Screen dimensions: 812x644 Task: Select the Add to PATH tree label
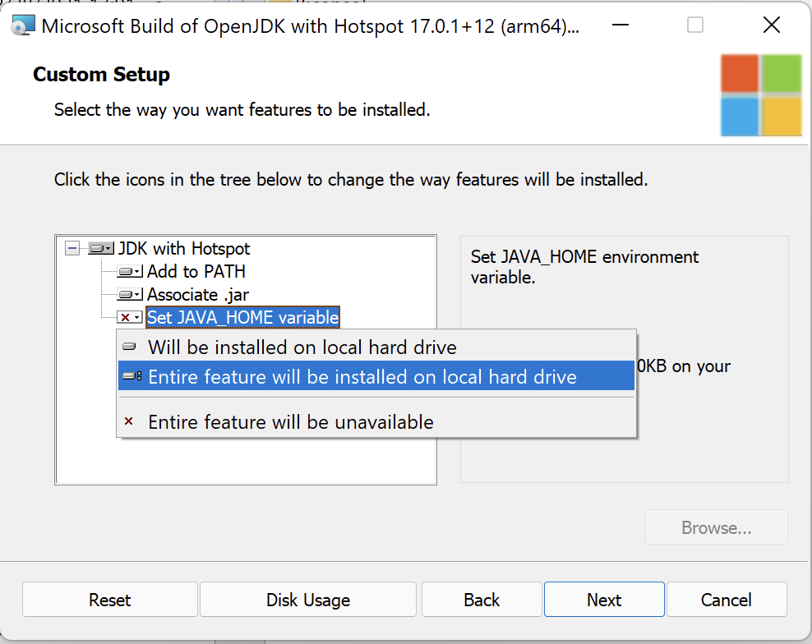(x=196, y=271)
